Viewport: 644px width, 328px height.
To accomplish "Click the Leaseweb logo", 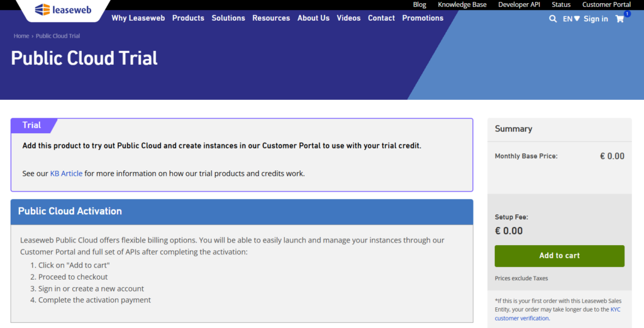I will 63,9.
